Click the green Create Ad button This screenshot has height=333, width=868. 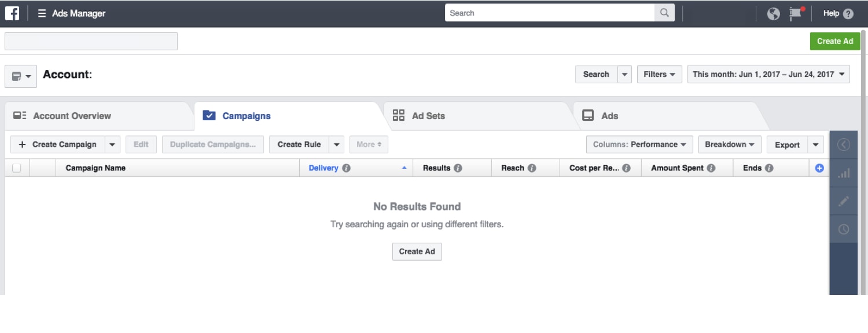click(x=835, y=41)
